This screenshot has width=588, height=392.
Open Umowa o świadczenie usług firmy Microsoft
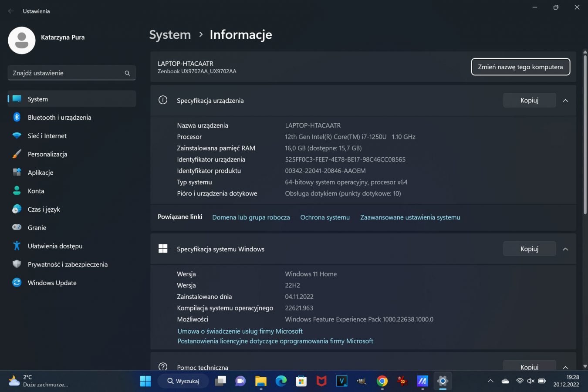(240, 331)
